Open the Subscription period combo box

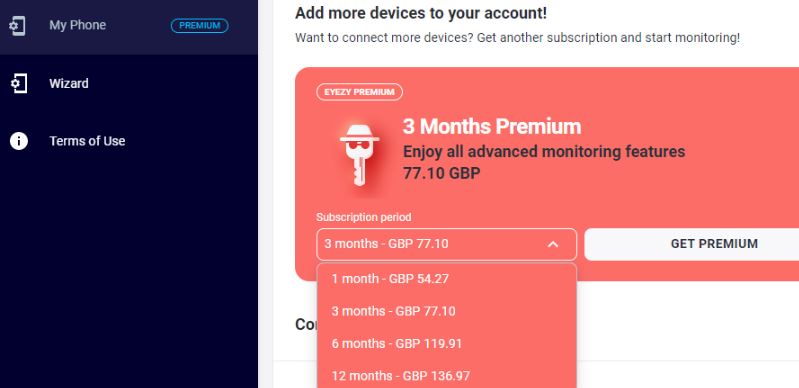click(x=446, y=244)
